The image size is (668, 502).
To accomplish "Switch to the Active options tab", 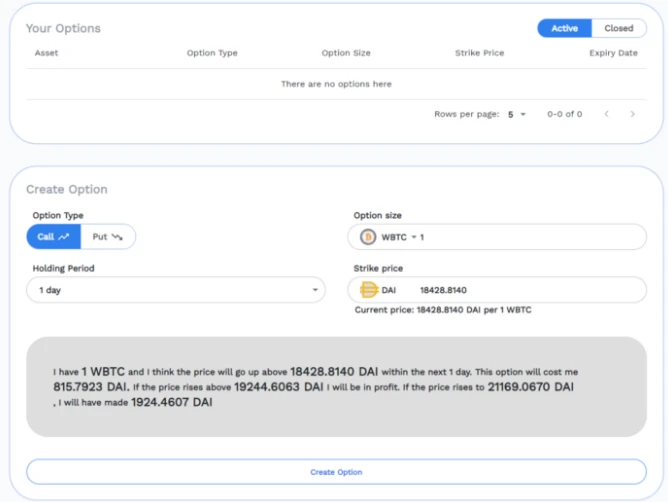I will (564, 28).
